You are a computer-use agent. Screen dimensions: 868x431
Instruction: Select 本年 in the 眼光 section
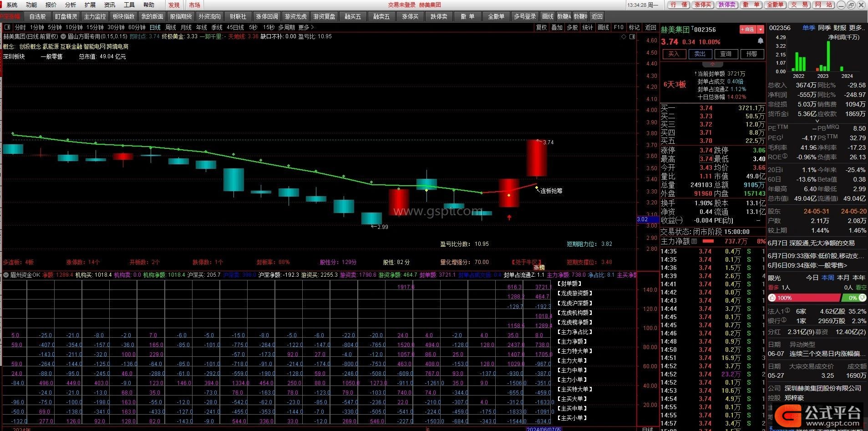[859, 278]
